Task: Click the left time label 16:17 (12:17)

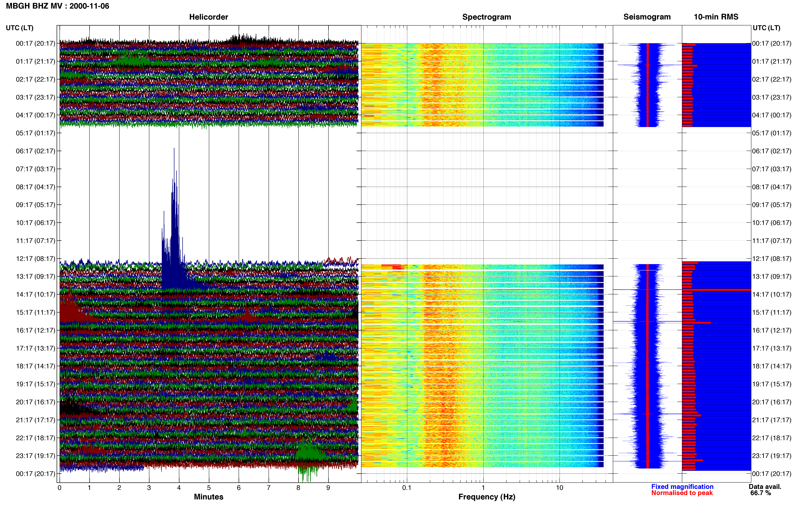Action: 36,330
